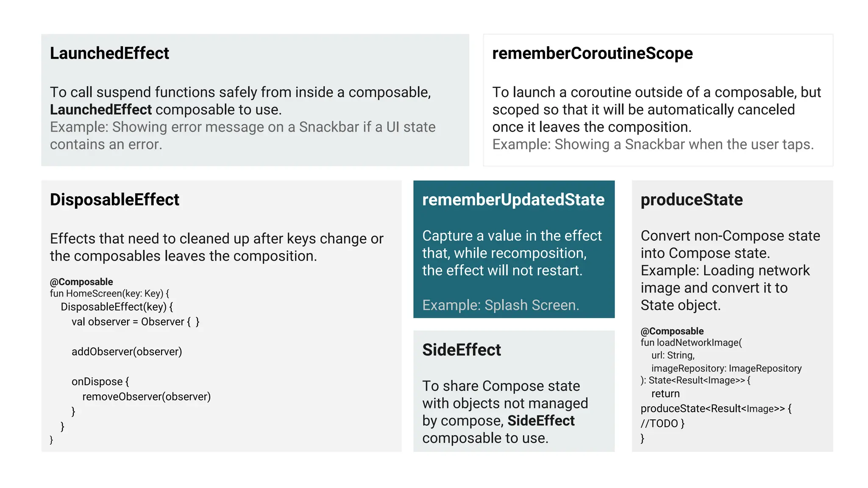
Task: Click the "//TODO }" comment line
Action: click(662, 424)
